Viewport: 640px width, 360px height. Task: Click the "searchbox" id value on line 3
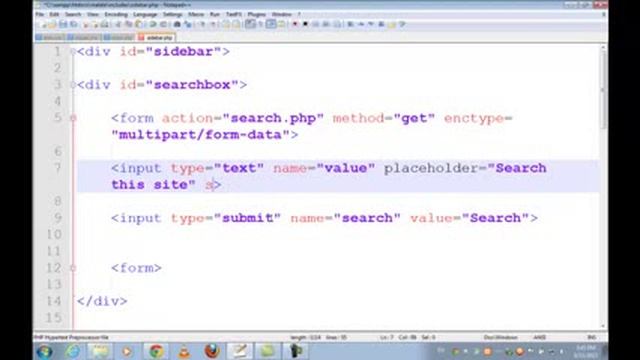point(192,85)
